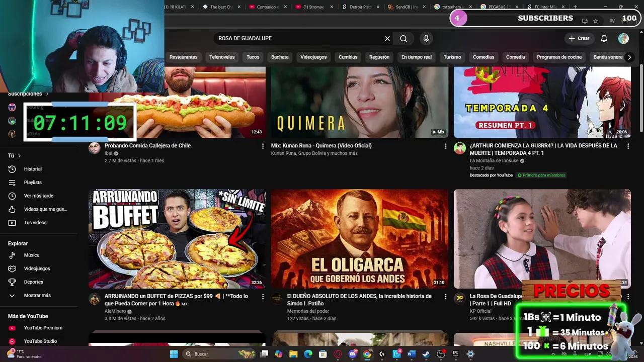The image size is (644, 362).
Task: Open options for ARRUINANDO un BUFFET video
Action: pos(263,297)
